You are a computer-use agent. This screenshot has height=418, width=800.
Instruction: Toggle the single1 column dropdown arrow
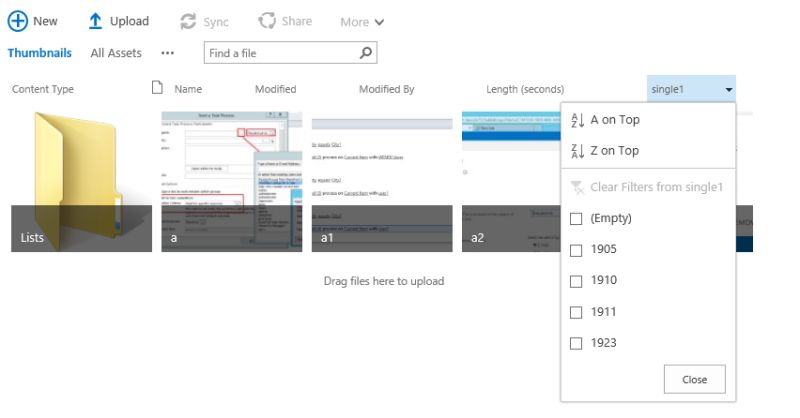point(729,90)
